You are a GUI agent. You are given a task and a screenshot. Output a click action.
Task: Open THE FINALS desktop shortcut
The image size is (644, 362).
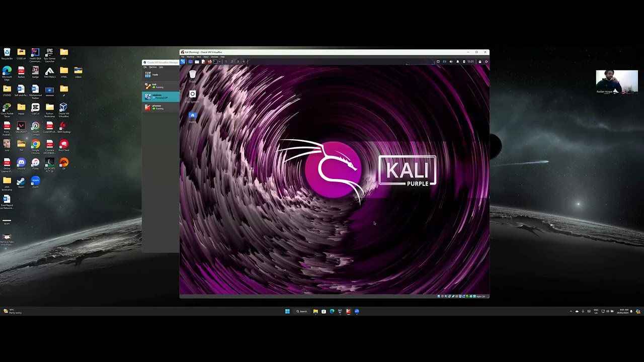(x=49, y=73)
